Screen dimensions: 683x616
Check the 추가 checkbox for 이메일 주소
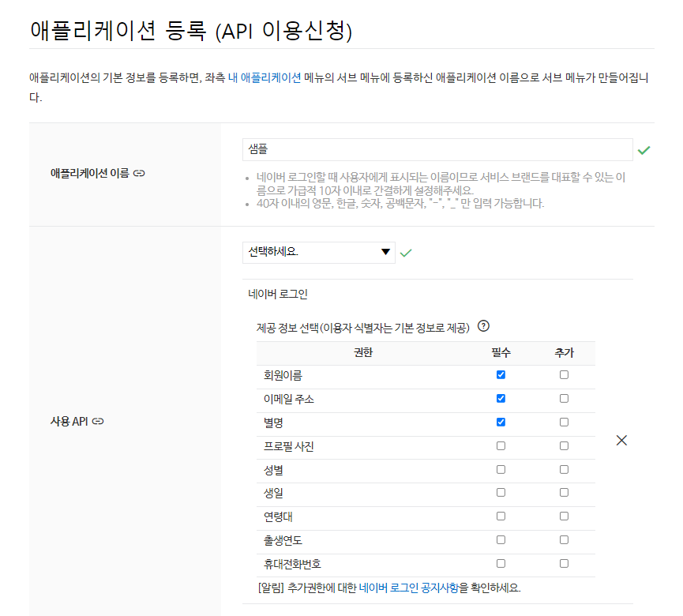[x=564, y=398]
